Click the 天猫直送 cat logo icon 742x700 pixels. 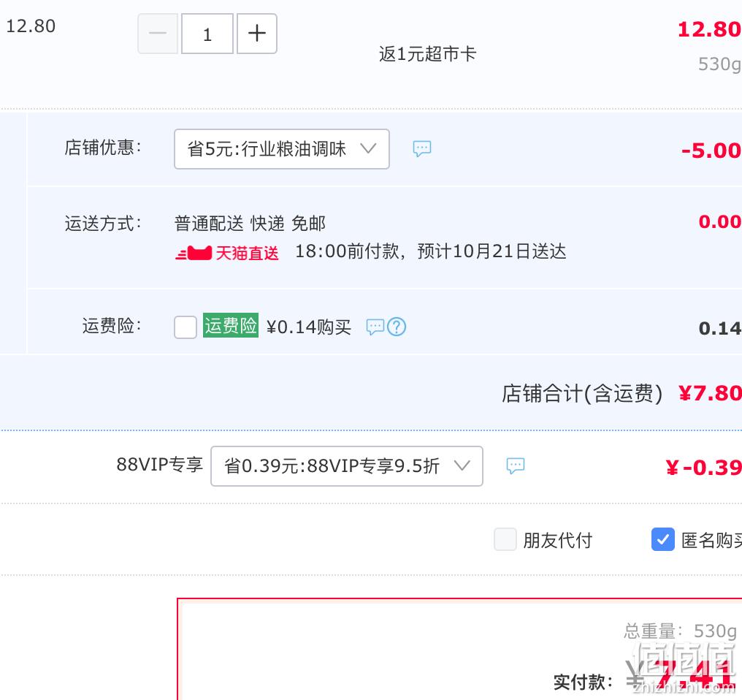pos(194,253)
